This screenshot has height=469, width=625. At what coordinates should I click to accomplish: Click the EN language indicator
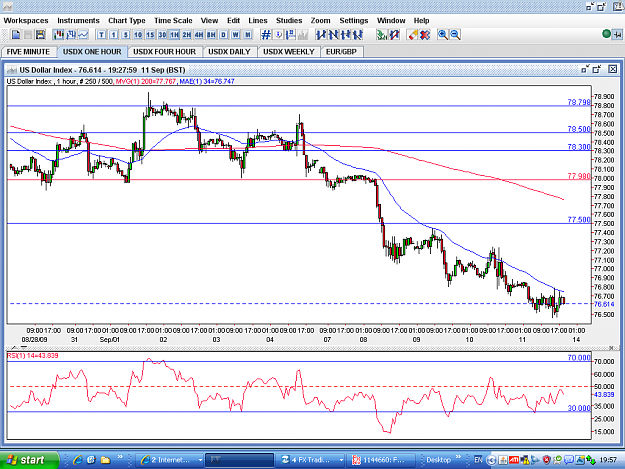[478, 460]
